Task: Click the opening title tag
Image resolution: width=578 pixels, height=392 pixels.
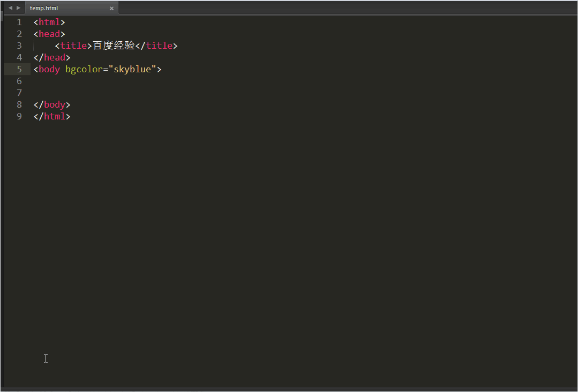Action: point(73,46)
